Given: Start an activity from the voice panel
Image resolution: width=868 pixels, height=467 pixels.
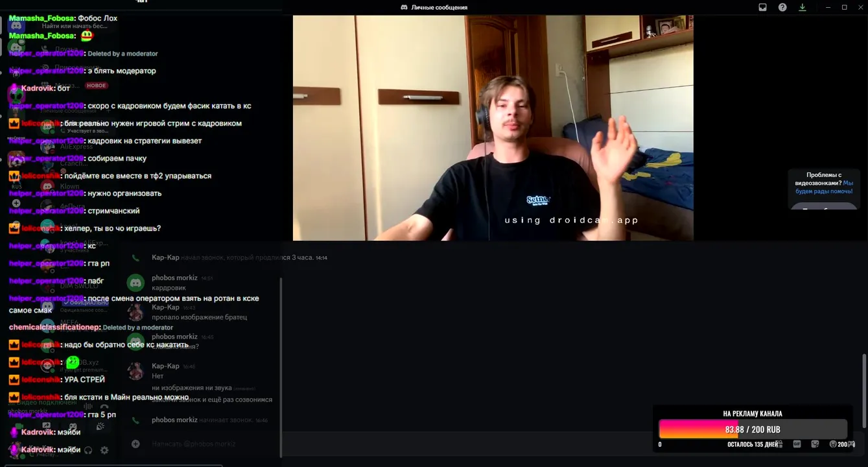Looking at the screenshot, I should coord(73,427).
